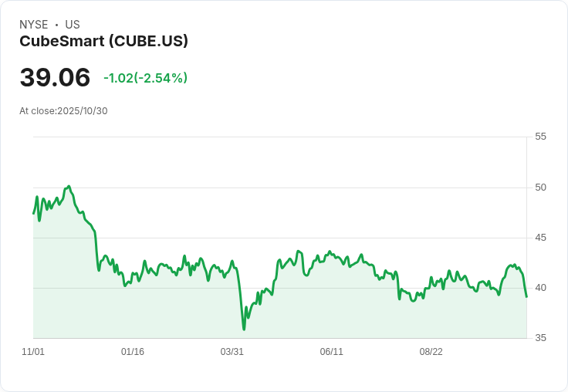
Task: Click the starting point of the price line
Action: pos(34,213)
